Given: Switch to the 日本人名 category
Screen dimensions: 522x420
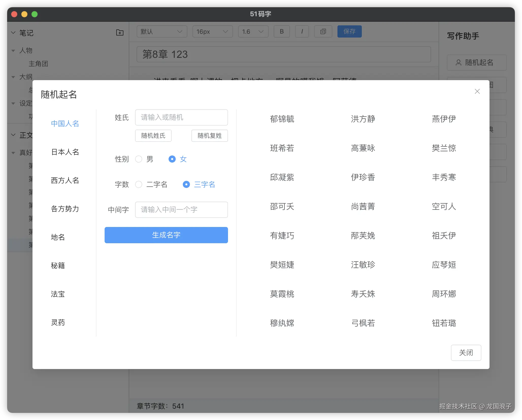Looking at the screenshot, I should (x=65, y=152).
